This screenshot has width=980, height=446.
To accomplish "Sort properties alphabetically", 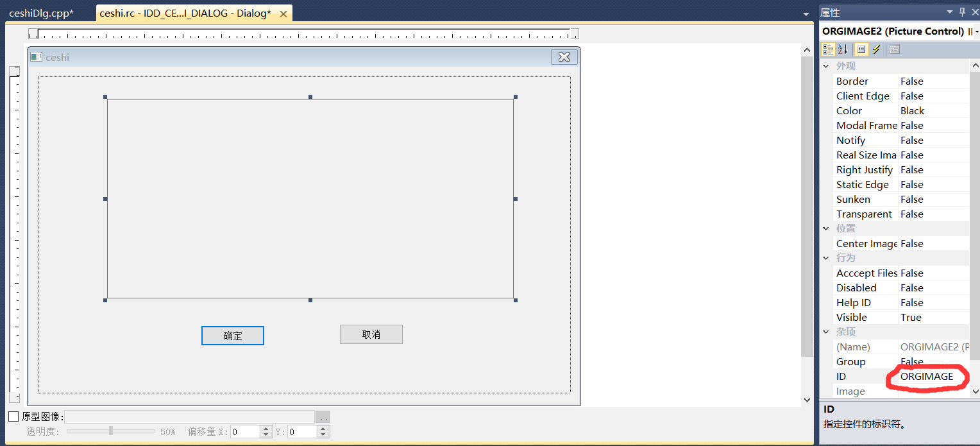I will click(841, 49).
